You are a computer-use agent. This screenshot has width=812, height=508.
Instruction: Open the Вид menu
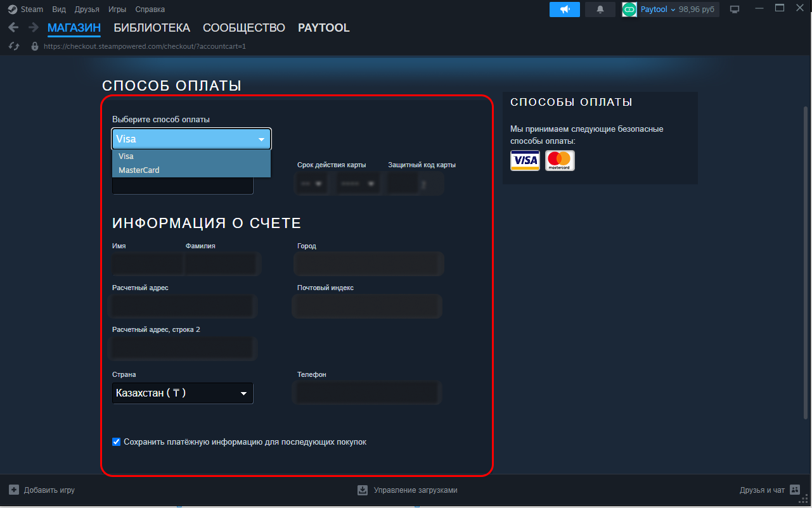tap(59, 10)
